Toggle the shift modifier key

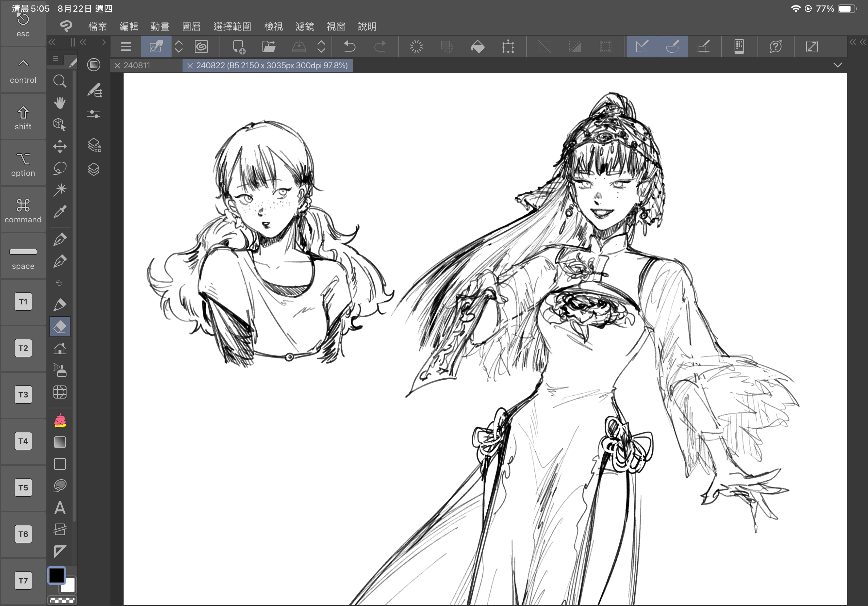[x=23, y=117]
